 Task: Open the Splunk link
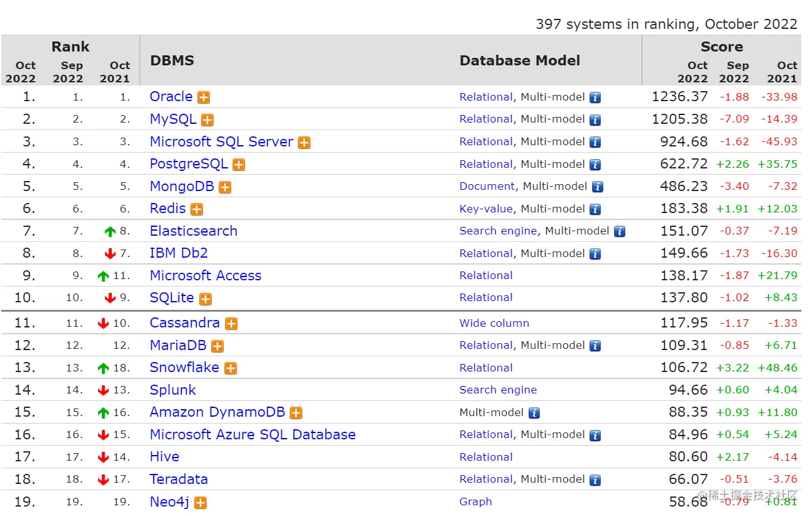[173, 390]
